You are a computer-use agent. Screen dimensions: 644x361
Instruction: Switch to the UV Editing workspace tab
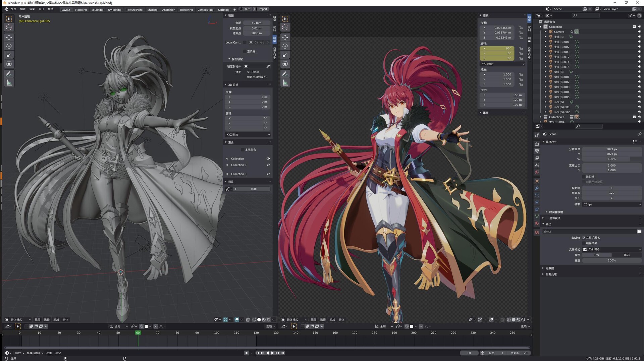[114, 10]
